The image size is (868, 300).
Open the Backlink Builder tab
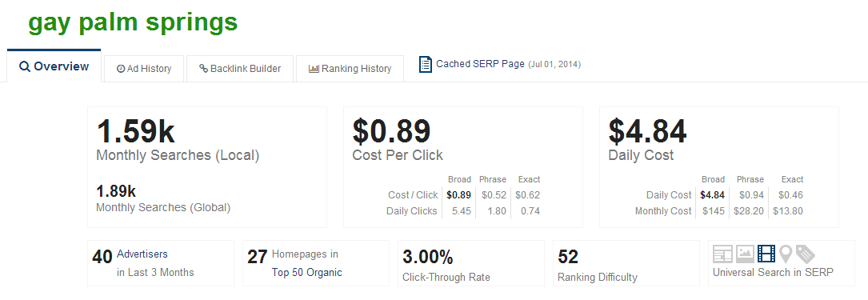click(240, 69)
